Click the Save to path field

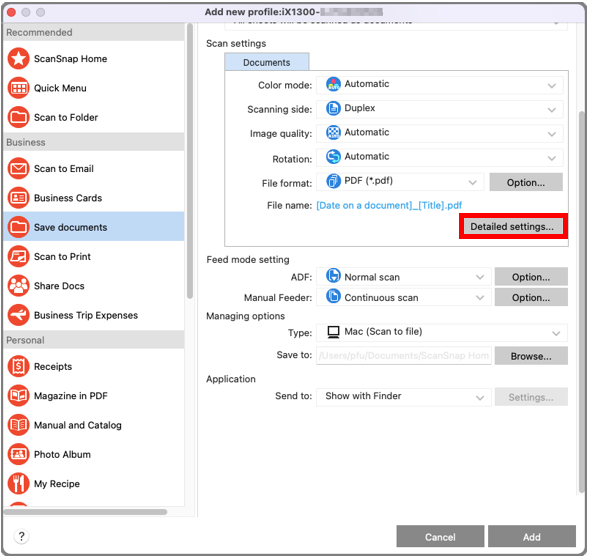(404, 356)
